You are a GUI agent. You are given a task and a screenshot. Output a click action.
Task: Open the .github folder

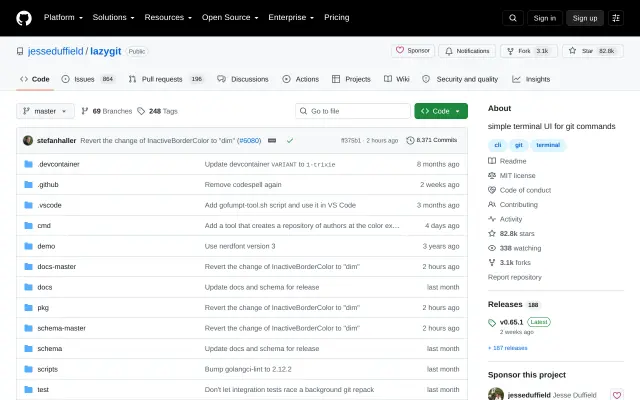[x=48, y=184]
